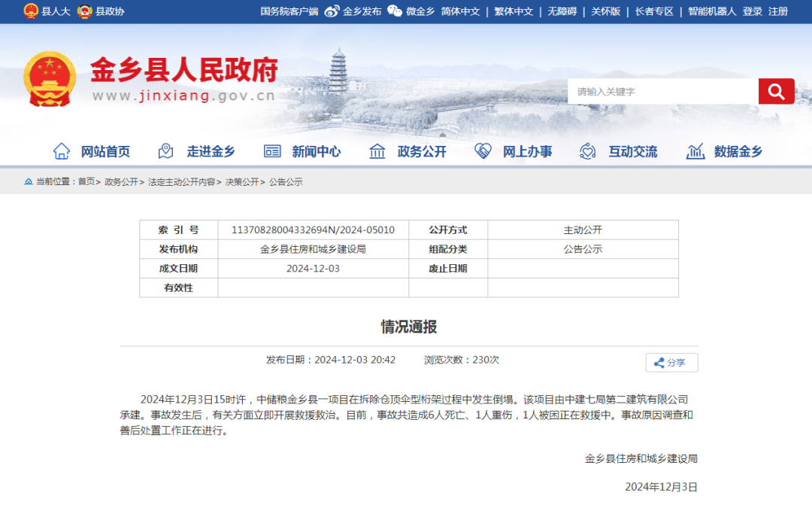Click the 成文日期 label cell
The width and height of the screenshot is (812, 511).
(179, 269)
